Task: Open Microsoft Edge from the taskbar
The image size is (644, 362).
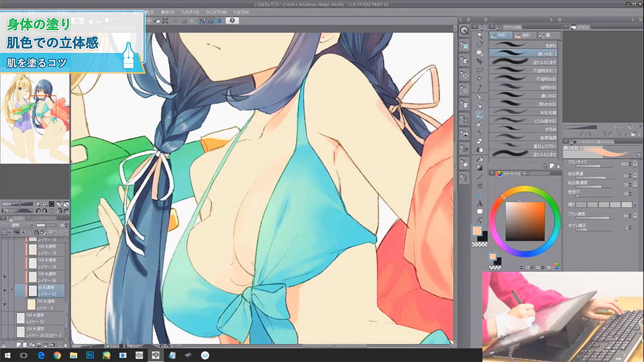Action: pos(40,355)
